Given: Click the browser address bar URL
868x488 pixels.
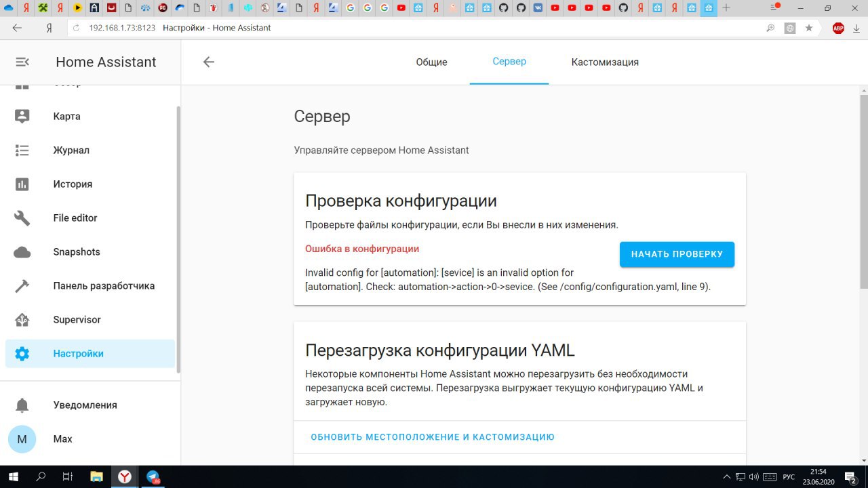Looking at the screenshot, I should (122, 28).
